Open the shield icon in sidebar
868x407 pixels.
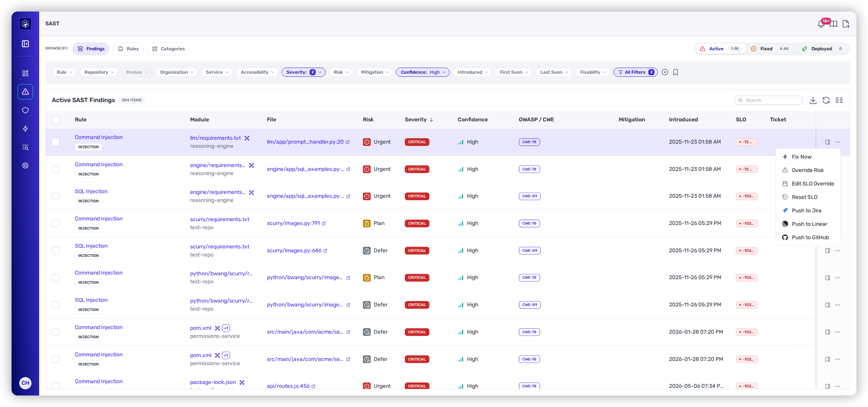tap(25, 110)
